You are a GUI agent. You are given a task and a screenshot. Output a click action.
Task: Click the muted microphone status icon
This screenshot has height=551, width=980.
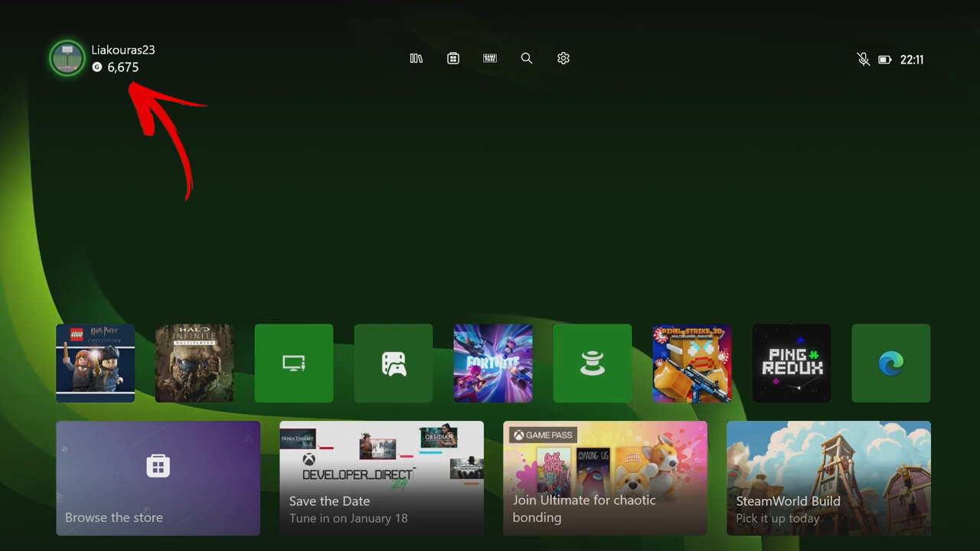863,60
